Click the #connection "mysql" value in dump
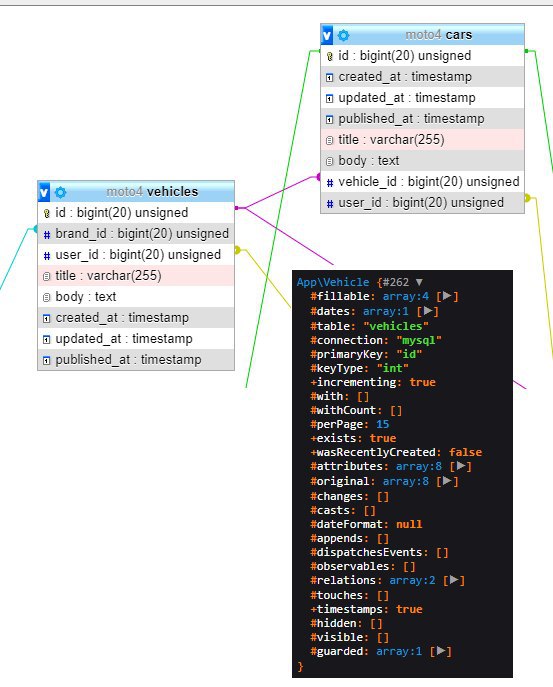 click(418, 340)
